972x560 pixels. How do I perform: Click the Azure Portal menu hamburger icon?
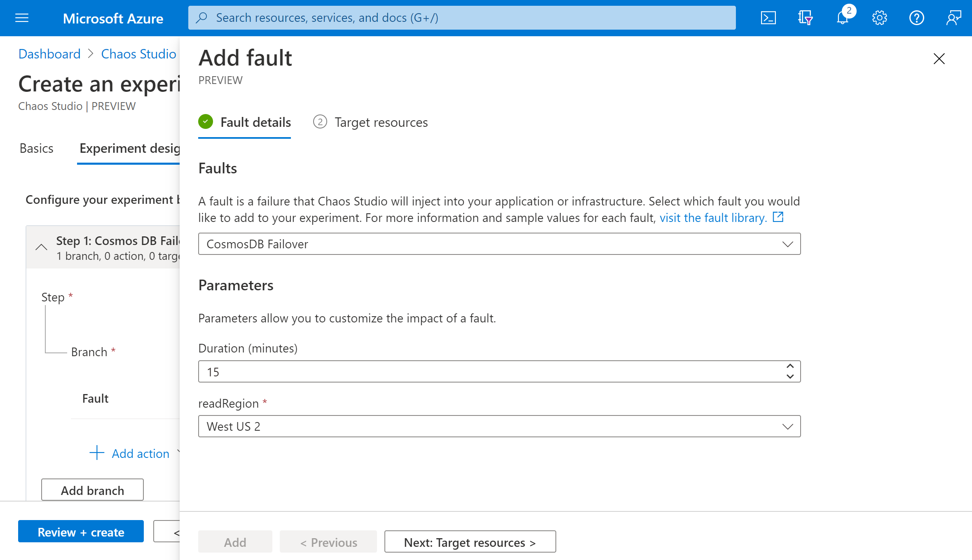[x=21, y=18]
